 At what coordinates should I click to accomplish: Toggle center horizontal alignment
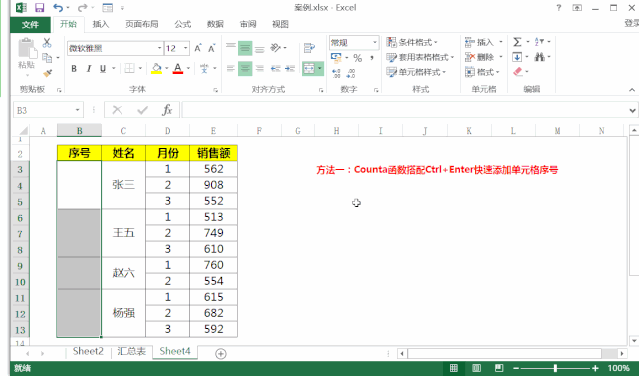click(245, 68)
